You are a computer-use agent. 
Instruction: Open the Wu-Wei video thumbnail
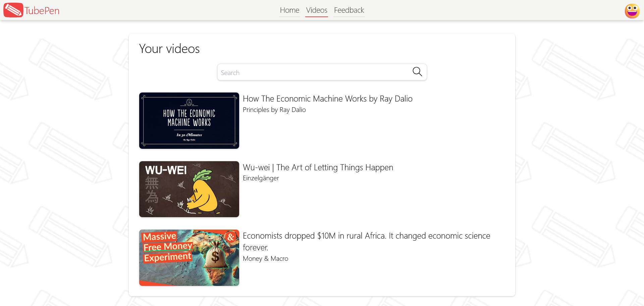point(189,189)
